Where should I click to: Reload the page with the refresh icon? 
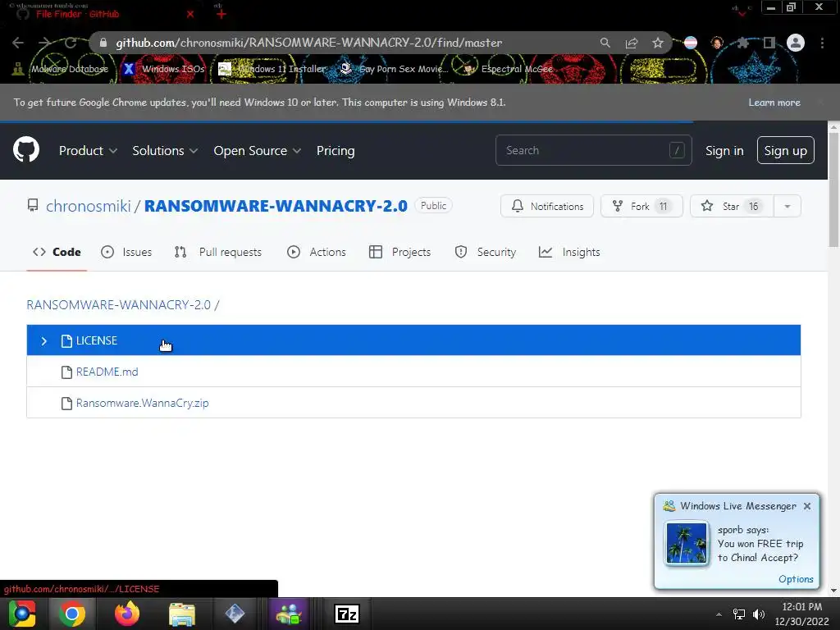[71, 43]
